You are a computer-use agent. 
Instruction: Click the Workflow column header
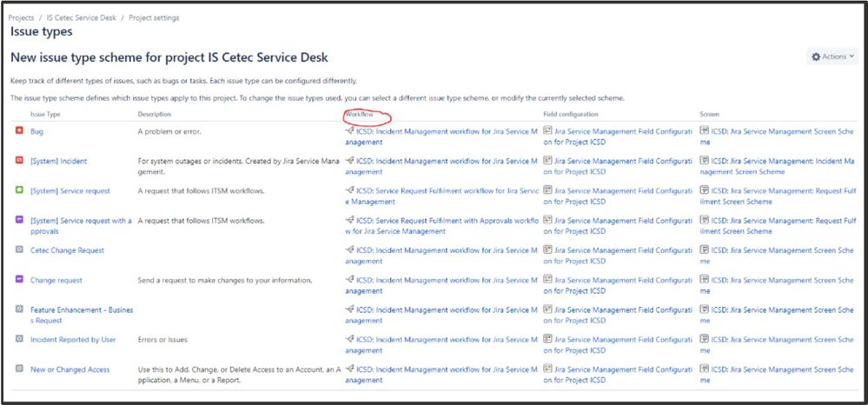[359, 114]
